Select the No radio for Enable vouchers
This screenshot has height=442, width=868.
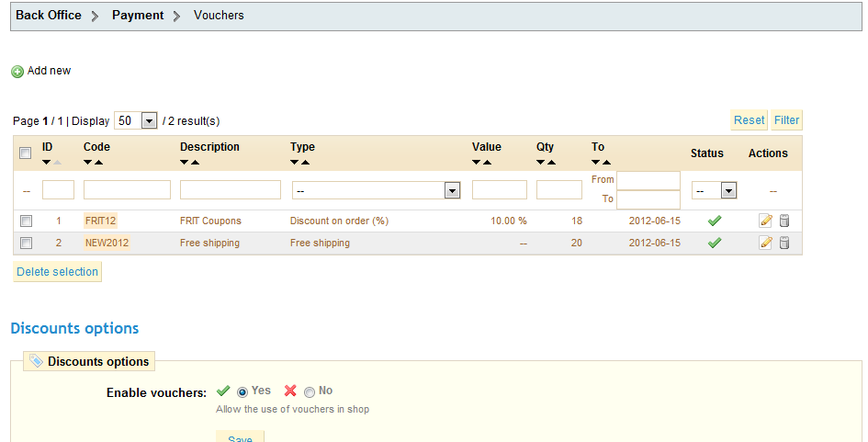pos(310,392)
